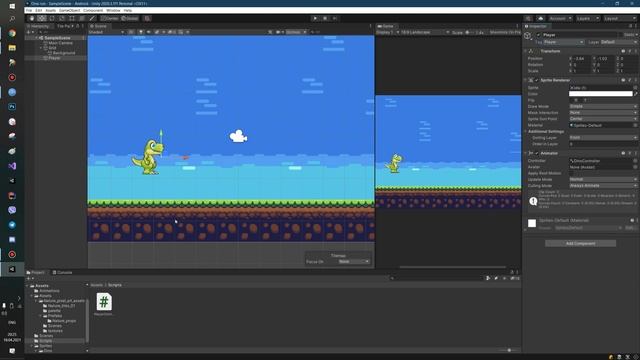Open Sprite Renderer color picker swatch
Screen dimensions: 640x360
tap(601, 94)
